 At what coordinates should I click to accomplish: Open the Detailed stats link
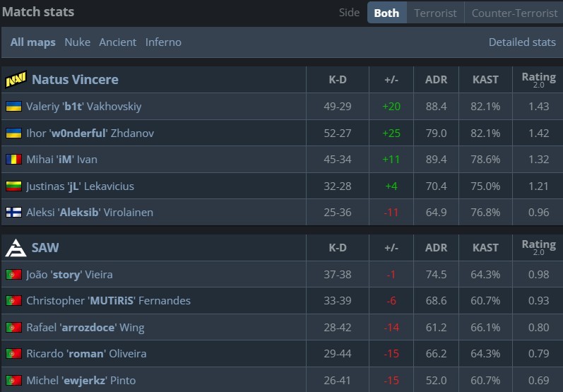pos(522,42)
